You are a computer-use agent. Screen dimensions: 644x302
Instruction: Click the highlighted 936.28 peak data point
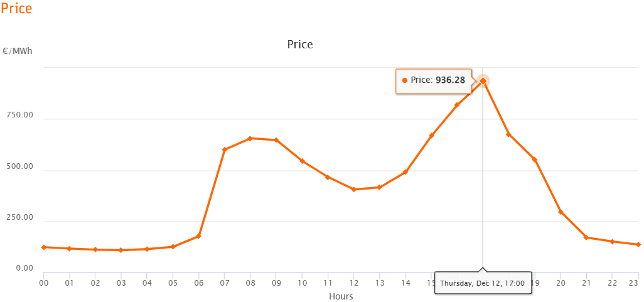[483, 81]
